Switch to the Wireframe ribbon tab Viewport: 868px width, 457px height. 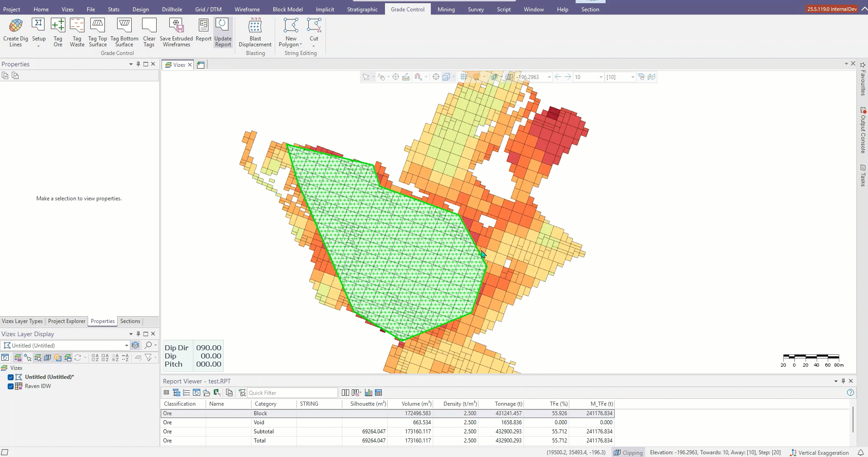pos(247,9)
